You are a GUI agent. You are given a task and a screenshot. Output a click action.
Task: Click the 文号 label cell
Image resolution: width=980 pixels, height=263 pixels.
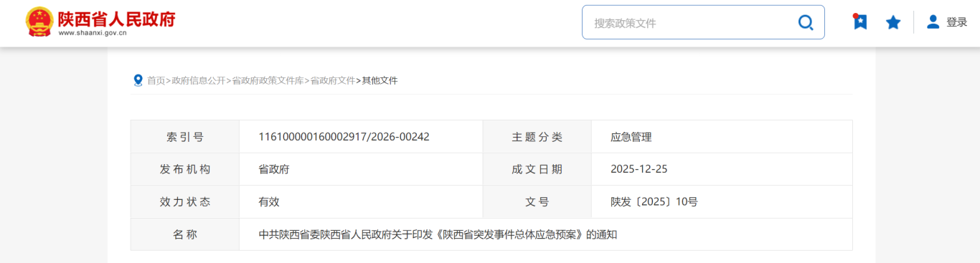537,202
